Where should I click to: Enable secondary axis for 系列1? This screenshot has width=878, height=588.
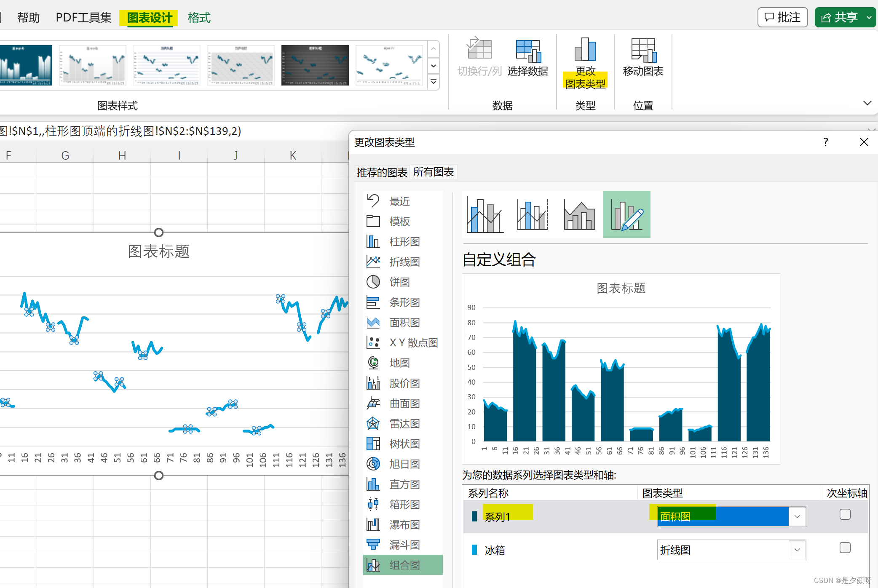(x=845, y=514)
